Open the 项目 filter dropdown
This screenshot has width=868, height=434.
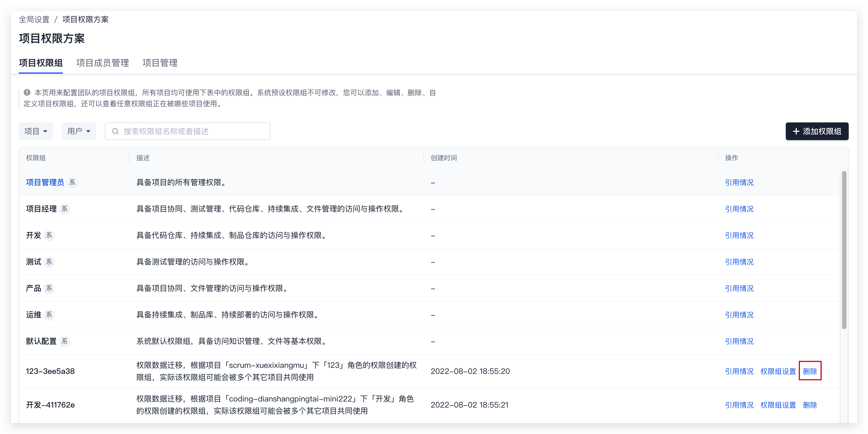(36, 131)
